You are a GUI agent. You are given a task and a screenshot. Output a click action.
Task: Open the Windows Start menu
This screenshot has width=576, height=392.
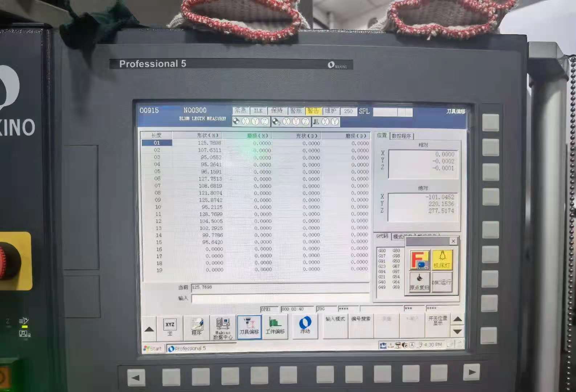(x=153, y=348)
